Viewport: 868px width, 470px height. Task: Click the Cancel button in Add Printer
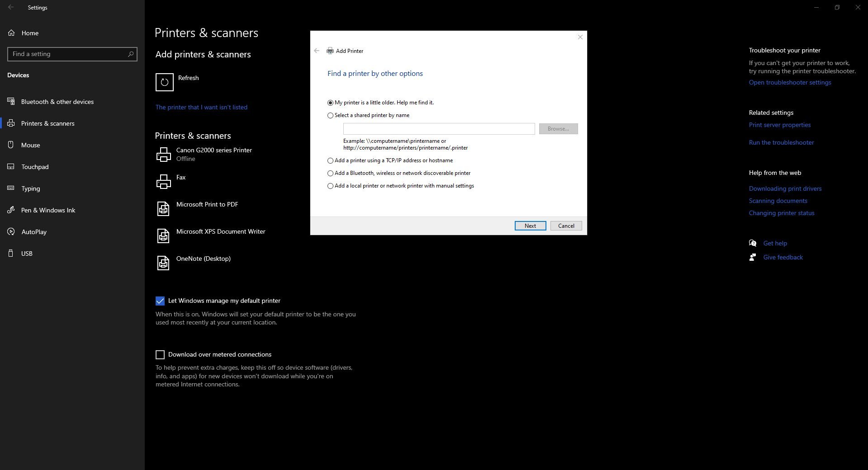click(x=566, y=226)
